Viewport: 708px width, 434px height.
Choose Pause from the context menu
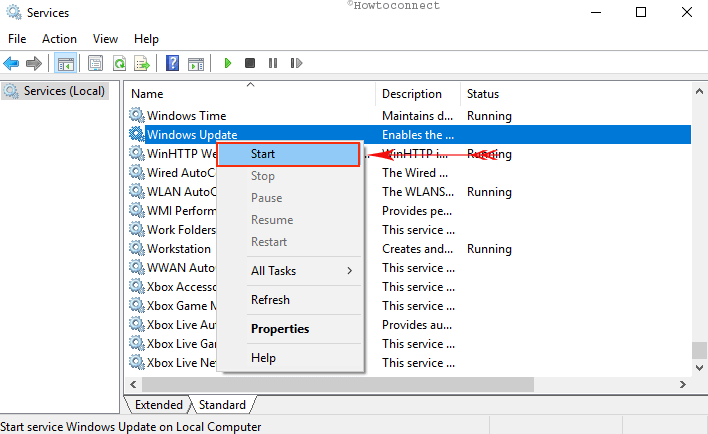tap(290, 198)
